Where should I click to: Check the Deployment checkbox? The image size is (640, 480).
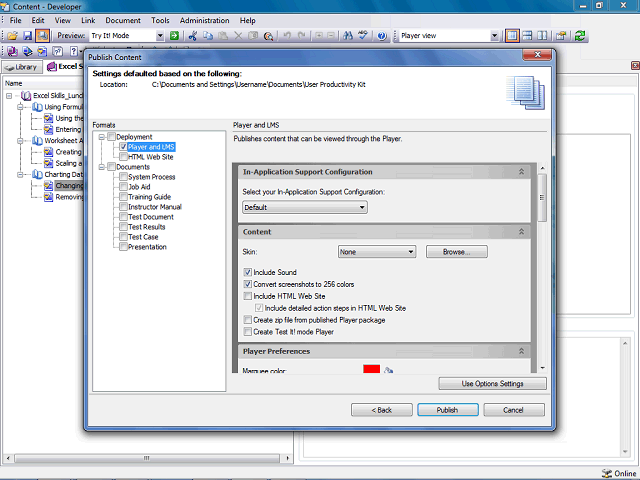point(111,137)
